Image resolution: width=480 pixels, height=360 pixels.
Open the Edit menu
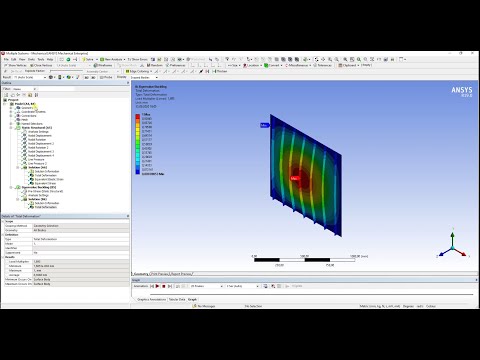[x=14, y=59]
